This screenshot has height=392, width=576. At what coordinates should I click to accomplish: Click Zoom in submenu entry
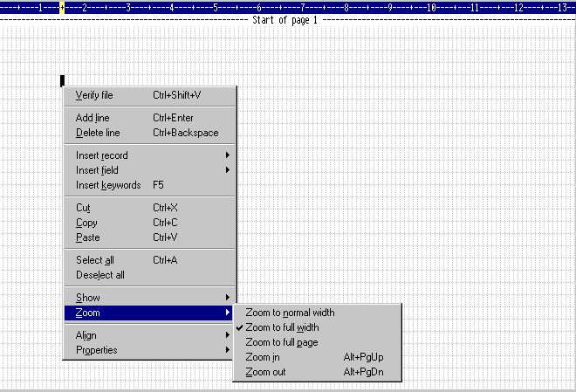coord(263,357)
